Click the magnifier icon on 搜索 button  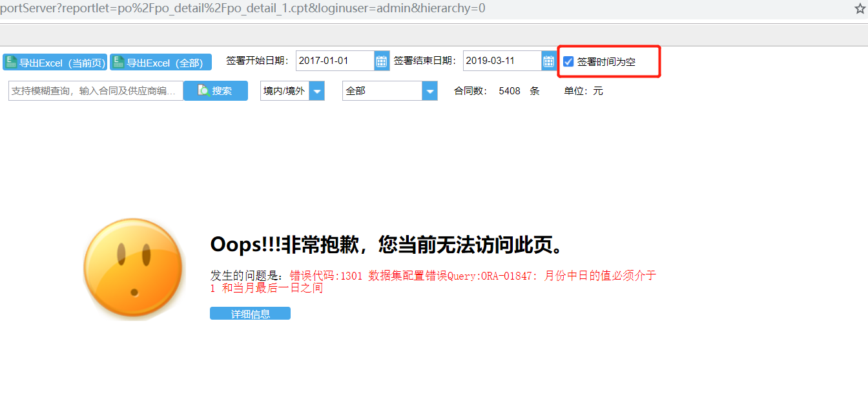pos(203,90)
